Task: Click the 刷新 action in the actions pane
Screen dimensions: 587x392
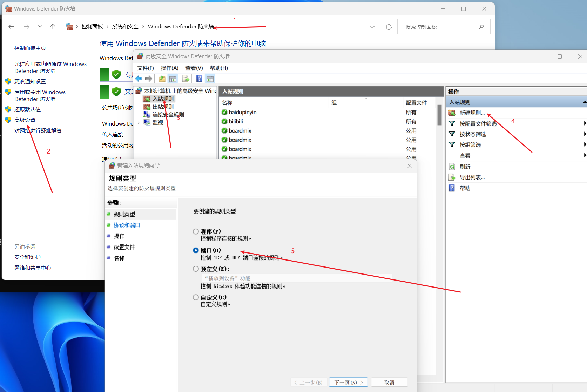Action: tap(465, 167)
